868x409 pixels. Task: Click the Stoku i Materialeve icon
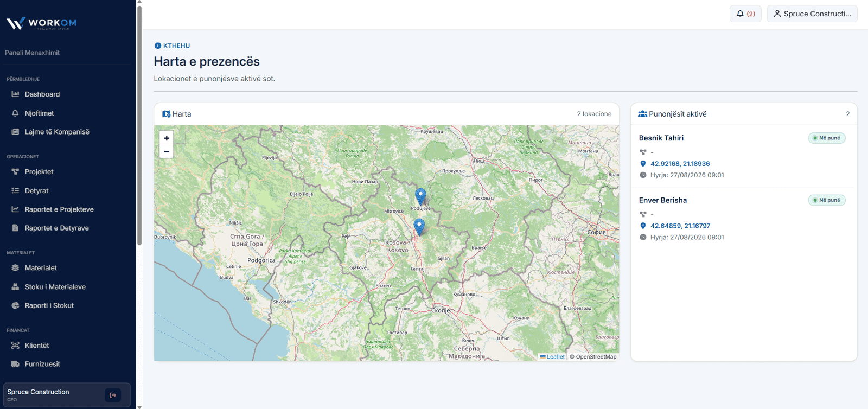(15, 287)
